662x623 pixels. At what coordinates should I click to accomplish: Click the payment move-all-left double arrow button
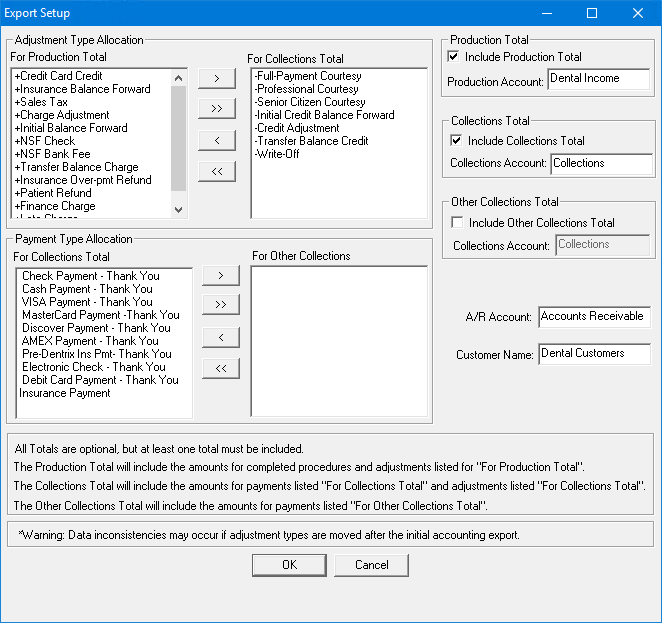pyautogui.click(x=221, y=369)
